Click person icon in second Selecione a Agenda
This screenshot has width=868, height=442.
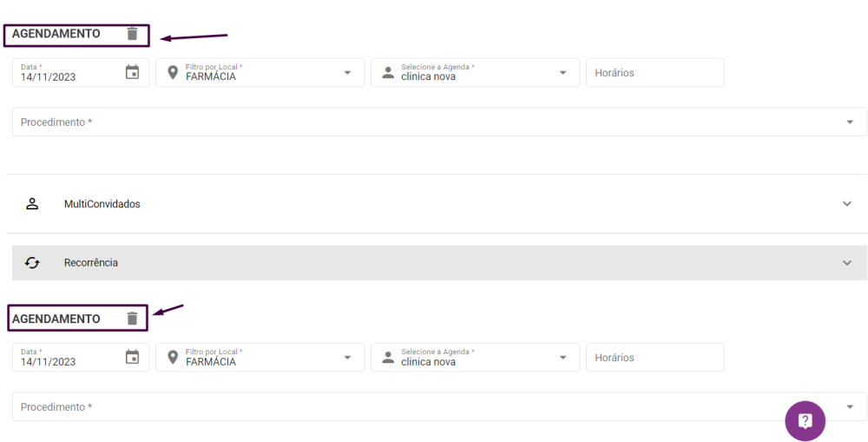click(x=388, y=357)
